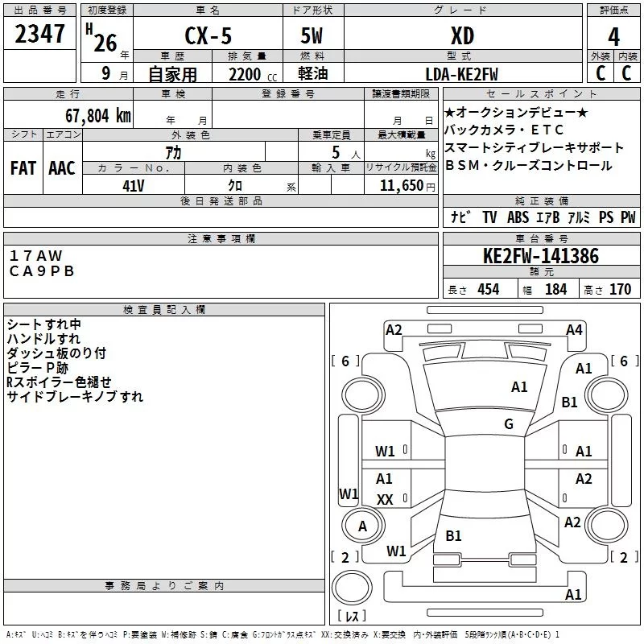Click the CX-5 car name field
This screenshot has width=644, height=644.
(x=207, y=37)
